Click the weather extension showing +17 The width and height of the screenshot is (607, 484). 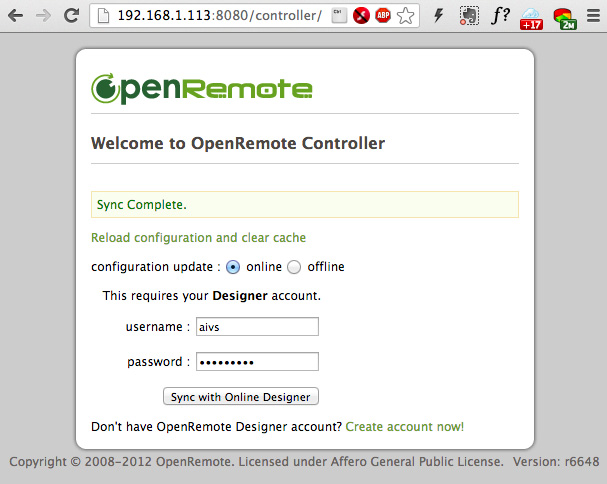click(x=531, y=17)
